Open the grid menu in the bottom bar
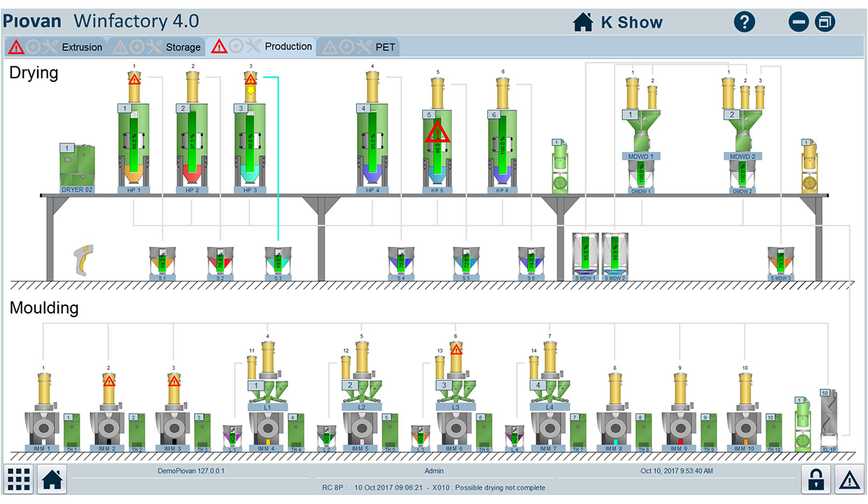Screen dimensions: 868x504 (x=19, y=478)
